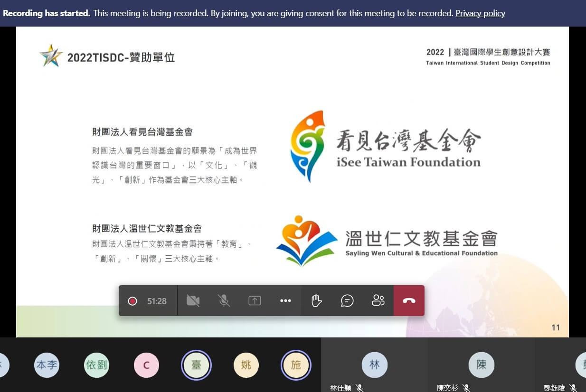Screen dimensions: 586x392
Task: Unmute the microphone in meeting toolbar
Action: (x=224, y=301)
